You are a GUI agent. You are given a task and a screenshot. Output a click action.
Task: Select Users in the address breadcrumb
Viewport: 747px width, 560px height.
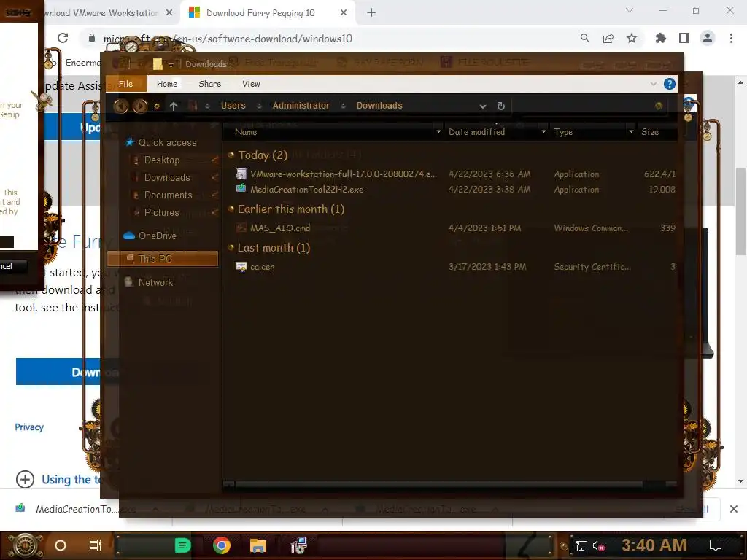point(233,106)
